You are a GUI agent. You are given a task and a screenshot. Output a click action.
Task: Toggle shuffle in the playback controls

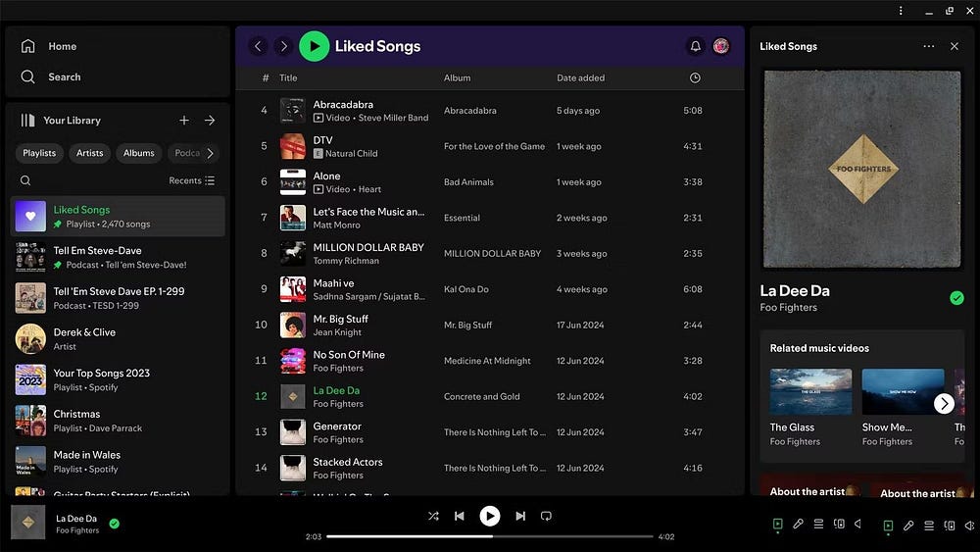(x=433, y=516)
